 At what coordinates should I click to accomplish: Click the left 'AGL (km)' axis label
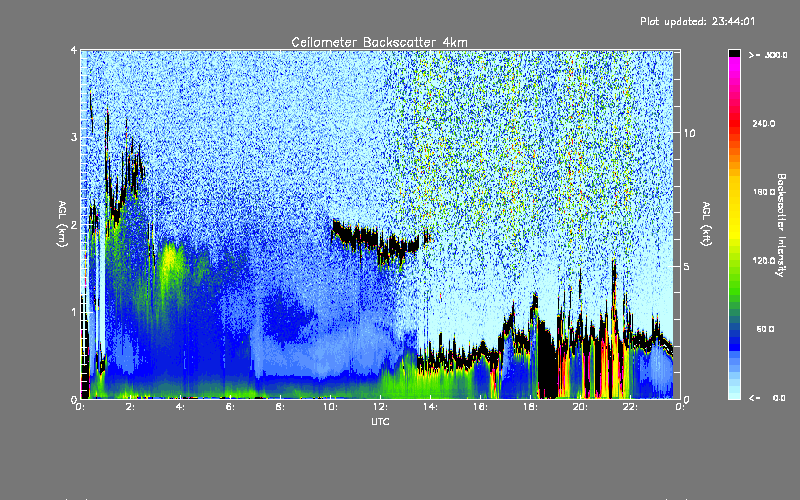click(62, 224)
